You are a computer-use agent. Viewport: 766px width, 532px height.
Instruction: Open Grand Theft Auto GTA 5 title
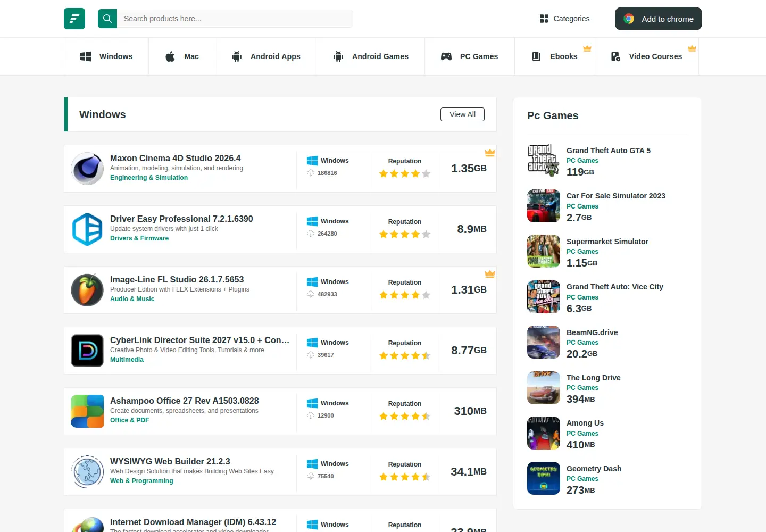click(609, 151)
